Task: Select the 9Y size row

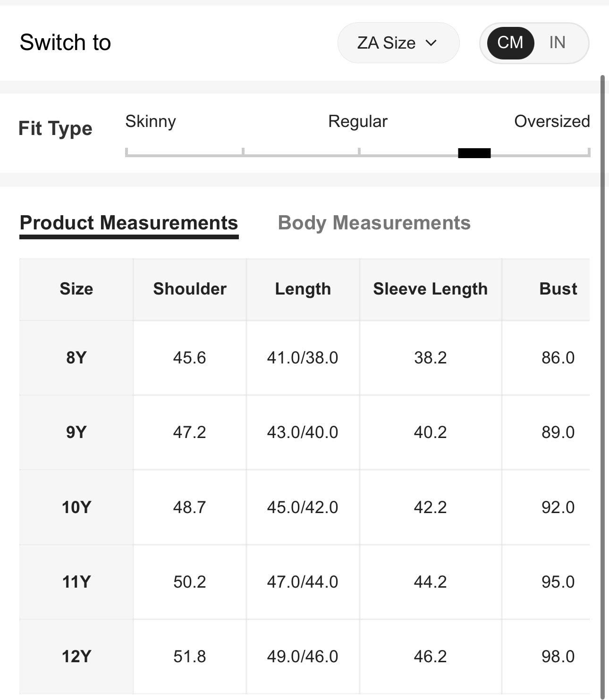Action: point(76,432)
